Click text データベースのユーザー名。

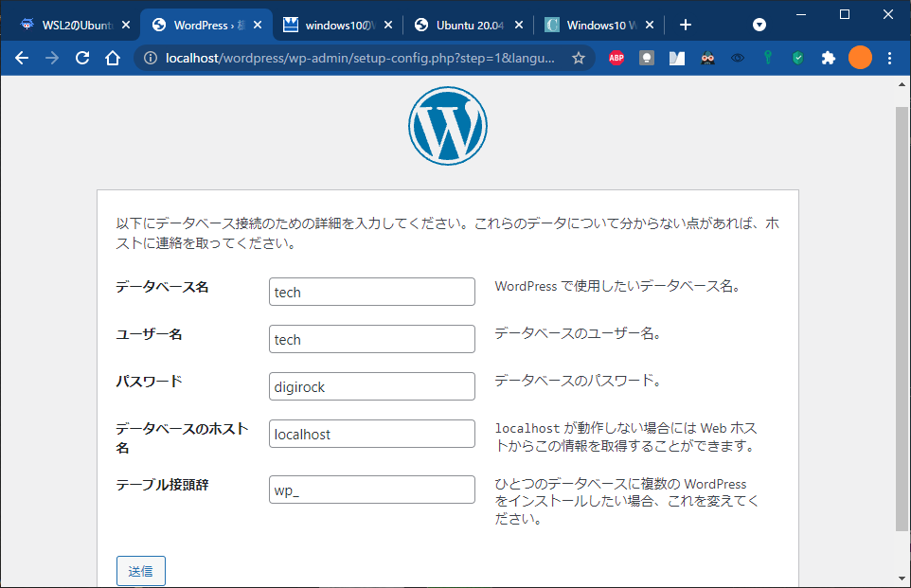578,333
